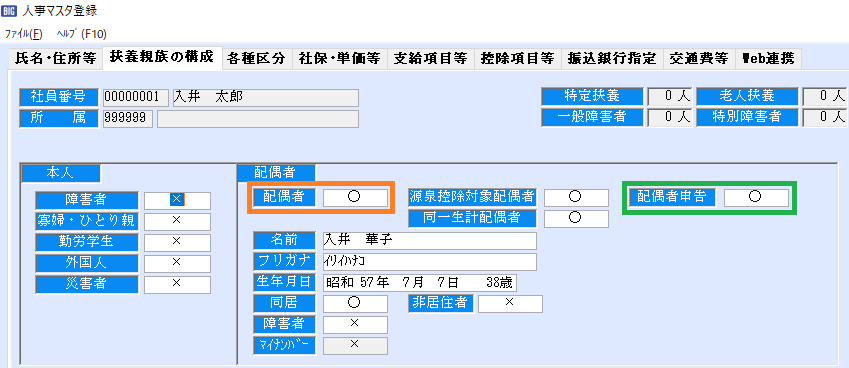Click the 社員番号 label
849x368 pixels.
(59, 97)
